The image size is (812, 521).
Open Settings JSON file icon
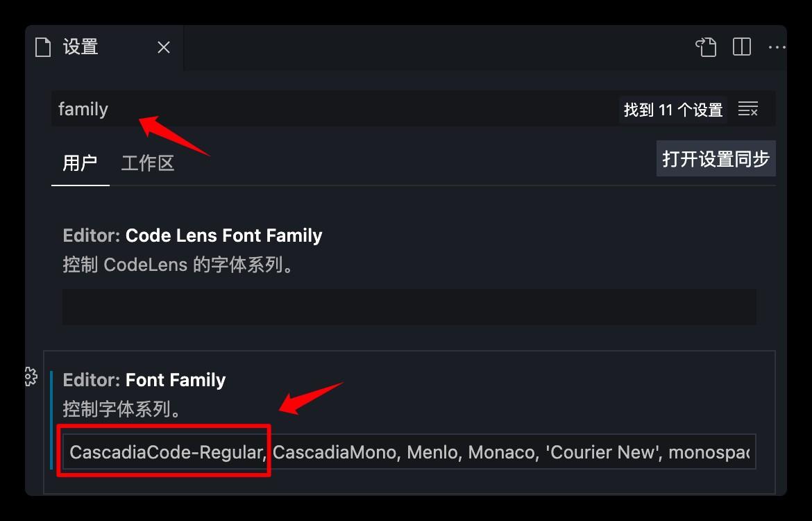706,47
